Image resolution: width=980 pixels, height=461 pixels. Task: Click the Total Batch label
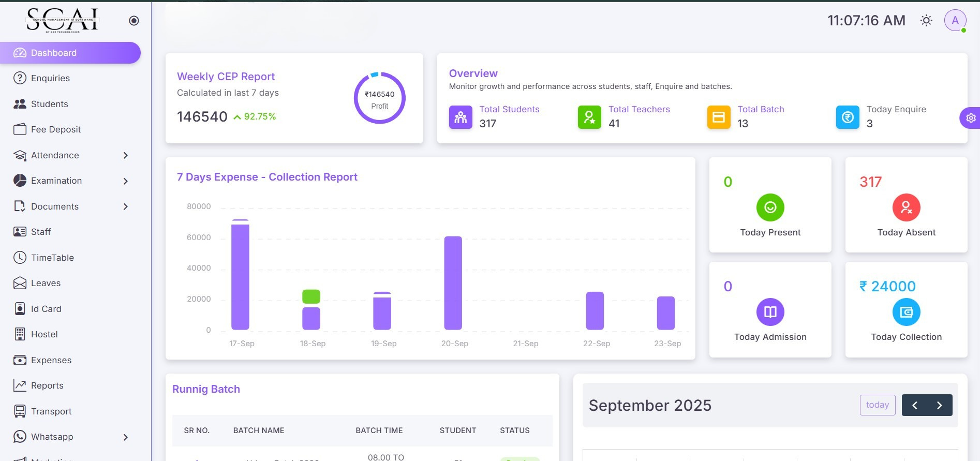pos(761,109)
